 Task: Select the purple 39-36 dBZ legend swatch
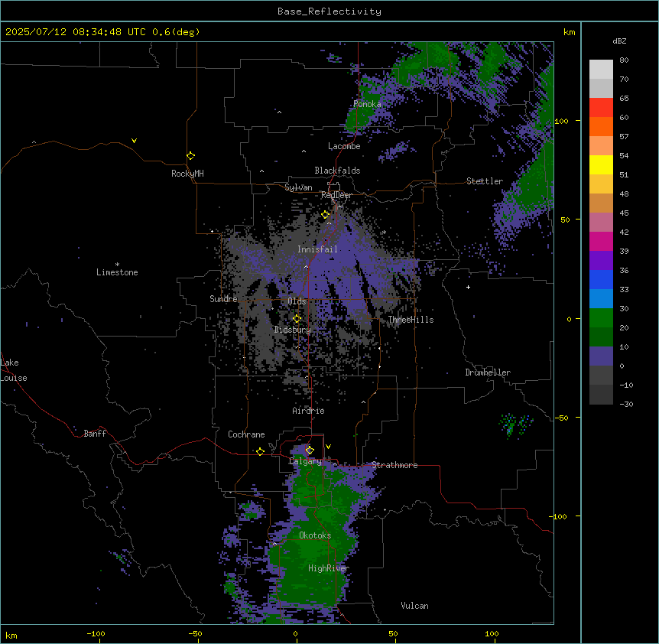[601, 261]
